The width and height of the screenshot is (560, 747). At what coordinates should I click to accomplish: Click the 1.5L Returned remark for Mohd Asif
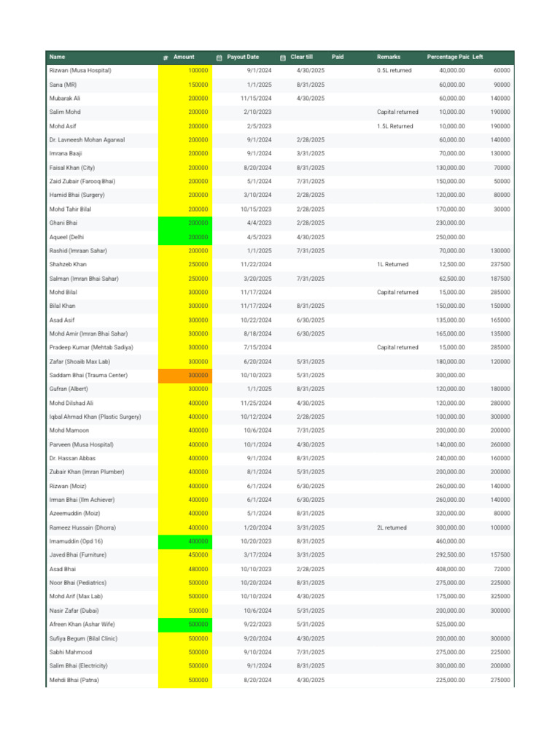394,126
